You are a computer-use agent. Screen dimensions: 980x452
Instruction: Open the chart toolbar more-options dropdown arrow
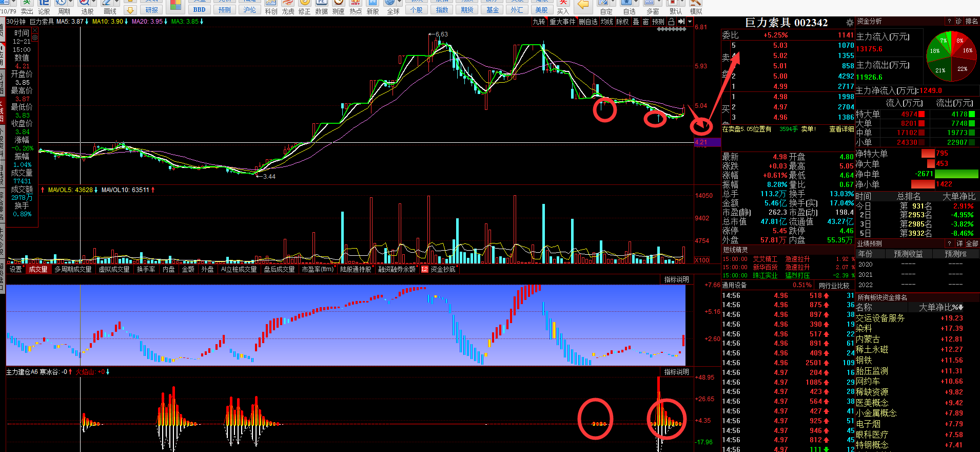coord(690,22)
